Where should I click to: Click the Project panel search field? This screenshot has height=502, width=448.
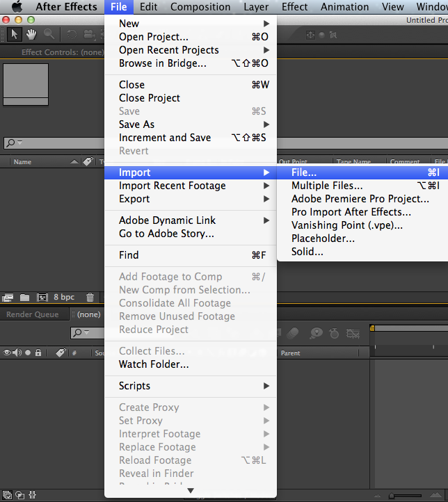click(54, 143)
